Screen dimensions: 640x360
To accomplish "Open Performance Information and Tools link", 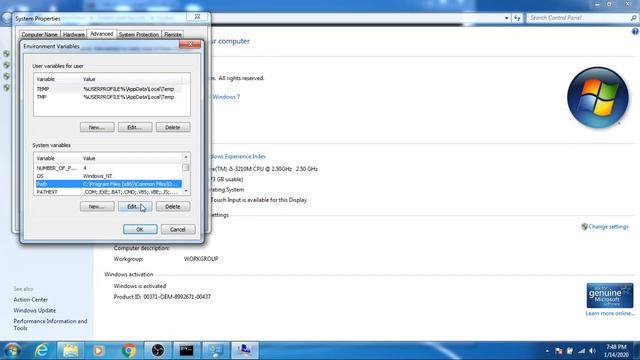I will pyautogui.click(x=50, y=324).
